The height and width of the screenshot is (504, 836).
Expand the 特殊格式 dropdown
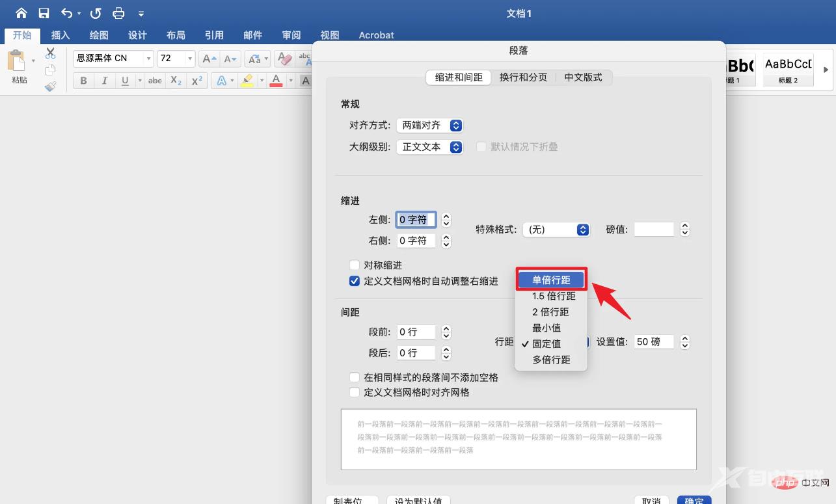[556, 230]
